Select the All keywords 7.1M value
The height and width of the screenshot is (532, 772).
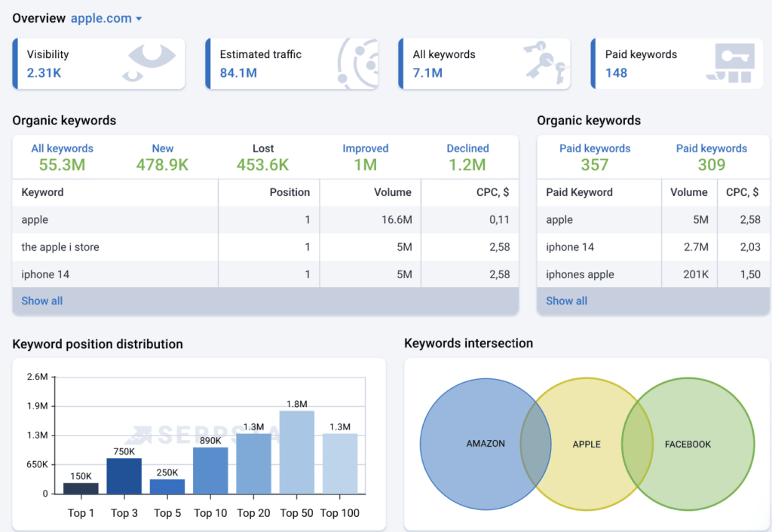click(427, 73)
